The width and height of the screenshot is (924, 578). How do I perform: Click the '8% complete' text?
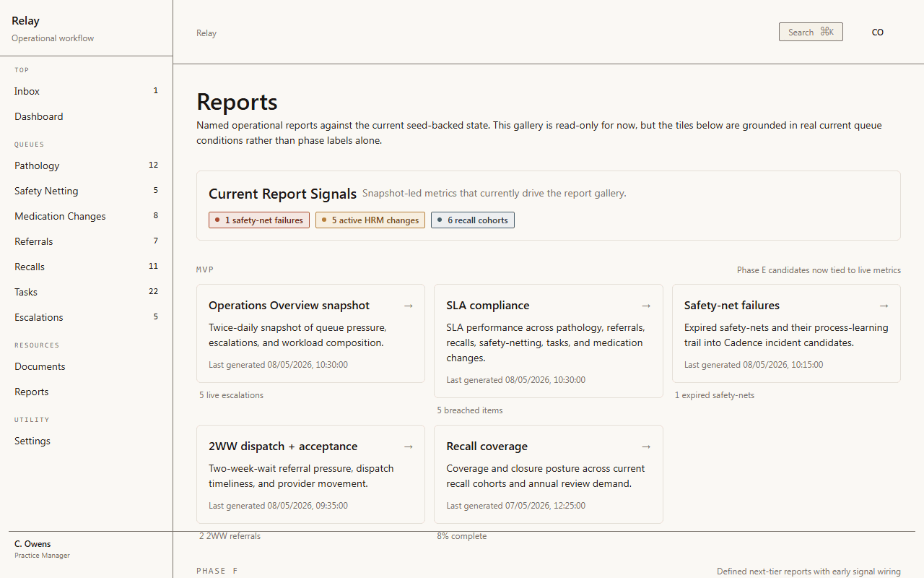coord(462,536)
